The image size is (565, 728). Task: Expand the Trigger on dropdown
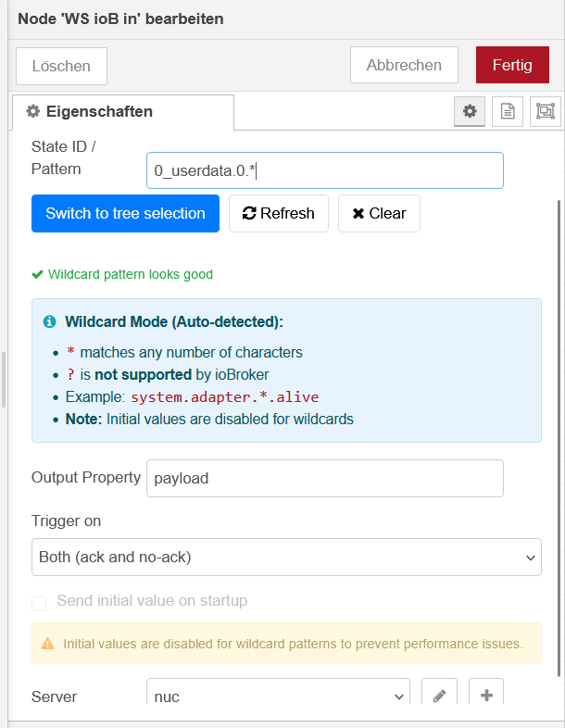(286, 558)
